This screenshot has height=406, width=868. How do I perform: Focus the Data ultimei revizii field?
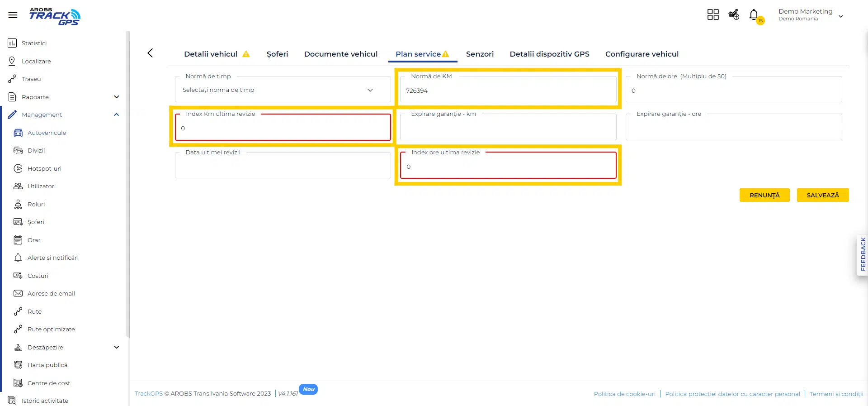click(283, 166)
